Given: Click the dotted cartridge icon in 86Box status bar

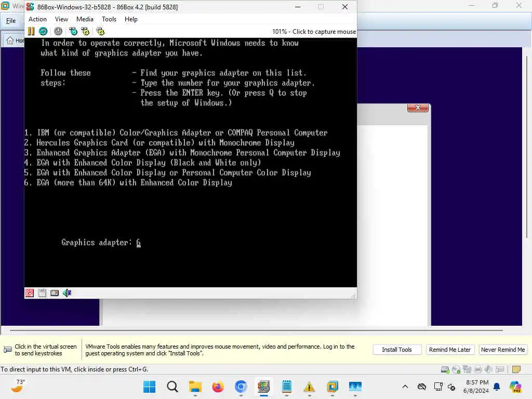Looking at the screenshot, I should (42, 293).
